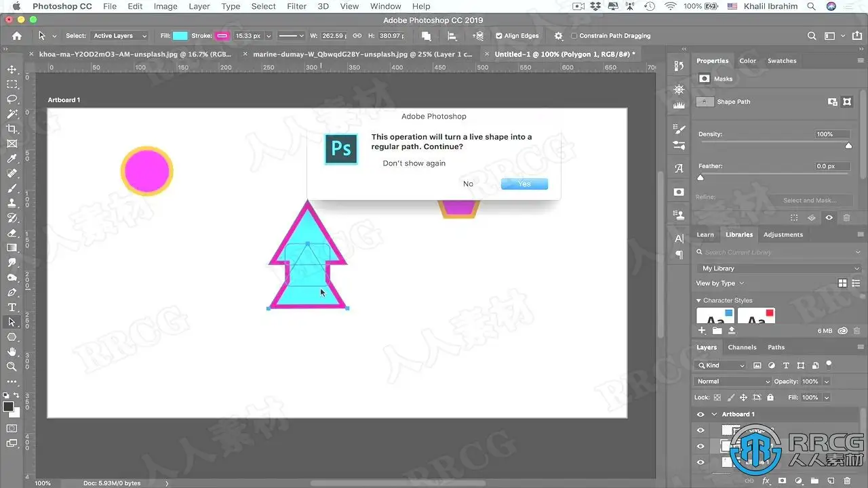The image size is (868, 488).
Task: Open the Histogram panel icon
Action: tap(679, 104)
